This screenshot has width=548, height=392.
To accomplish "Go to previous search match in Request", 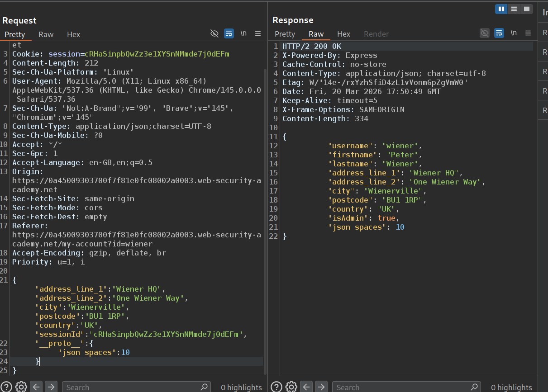I will pos(37,387).
